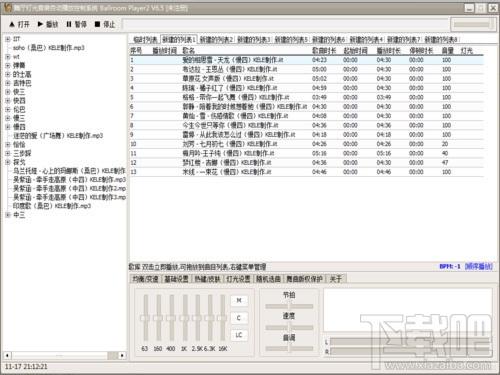This screenshot has width=500, height=375.
Task: Select the 乌兰托娅 - 心上的玛娜斯 (桑巴) file
Action: click(69, 171)
